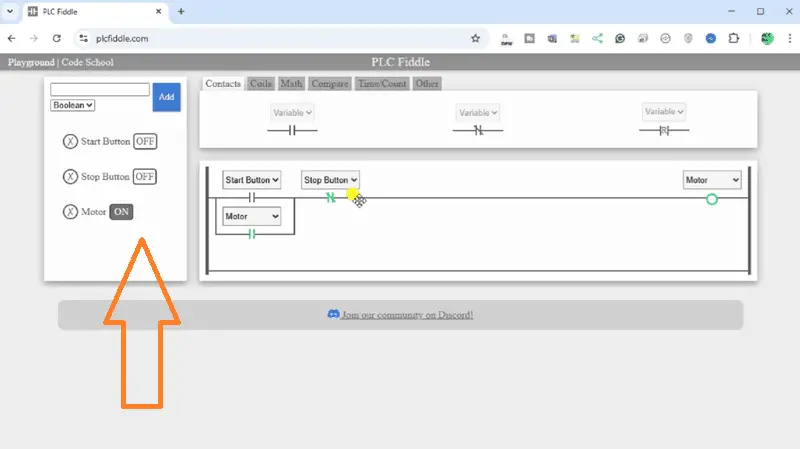800x449 pixels.
Task: Reload the plcfiddle.com page
Action: (x=57, y=38)
